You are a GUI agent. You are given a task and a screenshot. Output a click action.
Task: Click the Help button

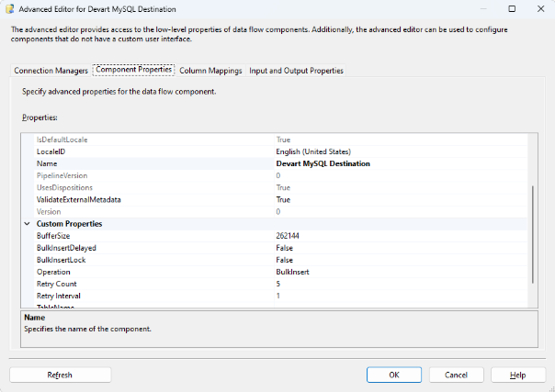[517, 375]
